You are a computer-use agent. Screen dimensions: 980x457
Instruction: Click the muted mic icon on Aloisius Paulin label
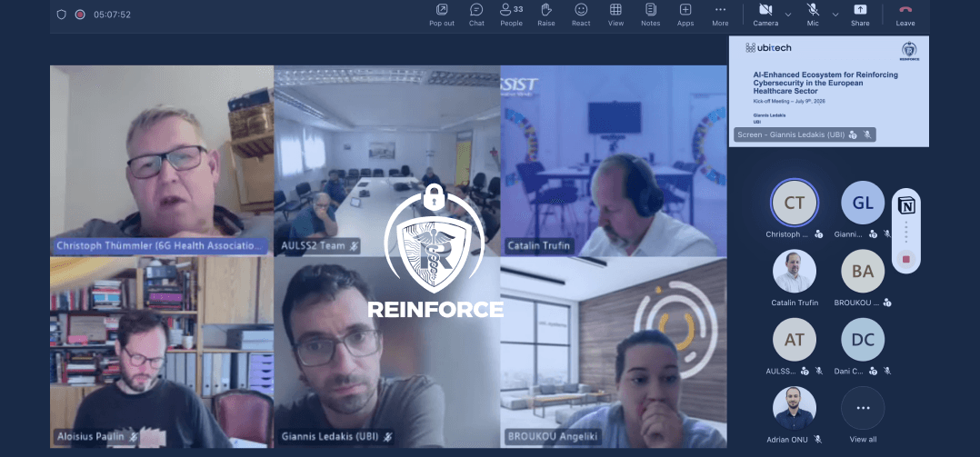pyautogui.click(x=133, y=437)
